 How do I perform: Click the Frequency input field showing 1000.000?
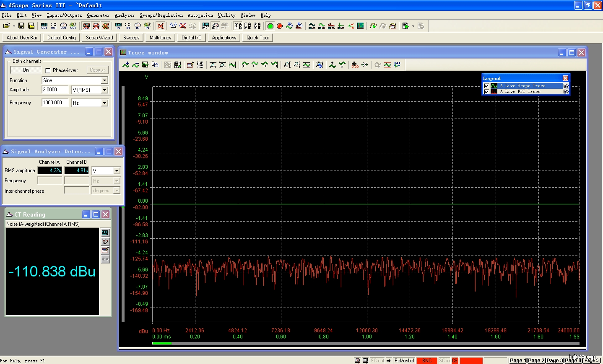(x=55, y=103)
